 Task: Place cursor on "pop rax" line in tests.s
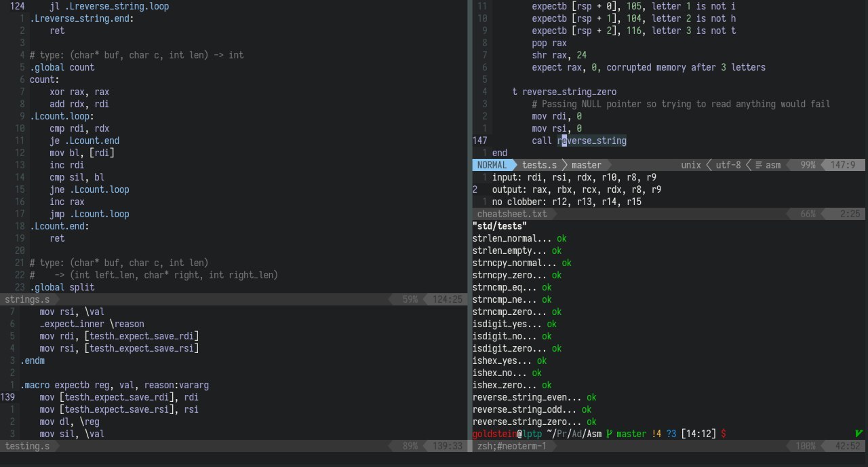(x=549, y=43)
